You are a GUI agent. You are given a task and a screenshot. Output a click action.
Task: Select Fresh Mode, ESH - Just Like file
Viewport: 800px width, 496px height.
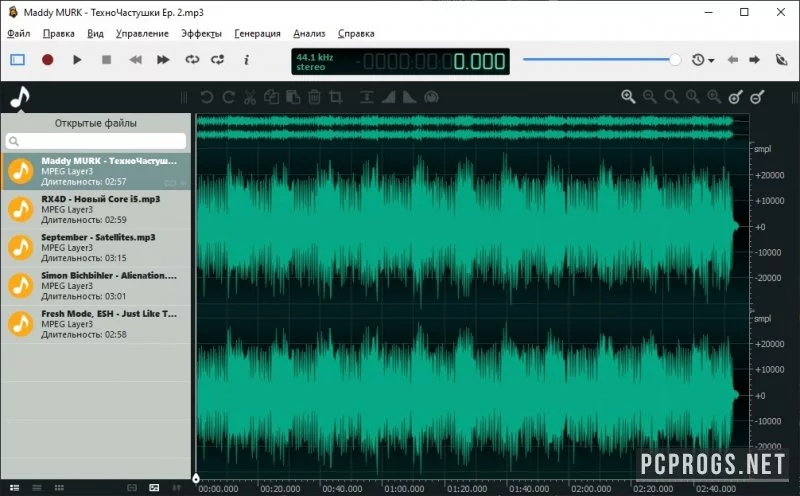point(96,324)
